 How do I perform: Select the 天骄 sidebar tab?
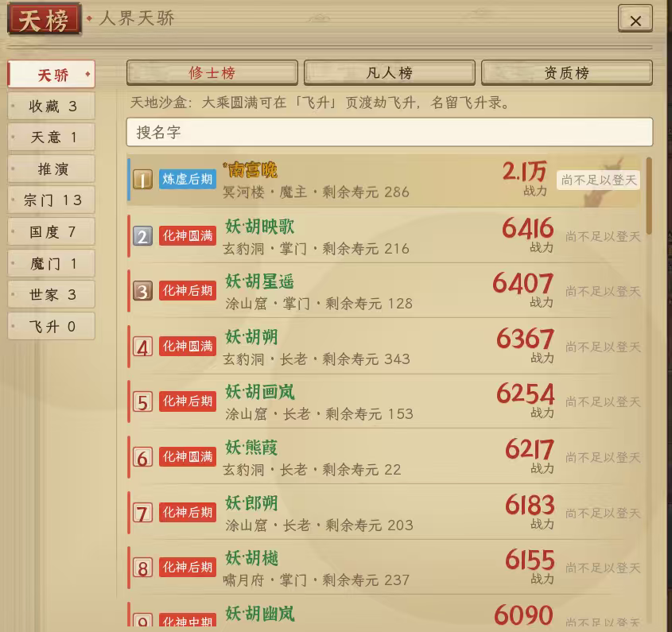(52, 75)
